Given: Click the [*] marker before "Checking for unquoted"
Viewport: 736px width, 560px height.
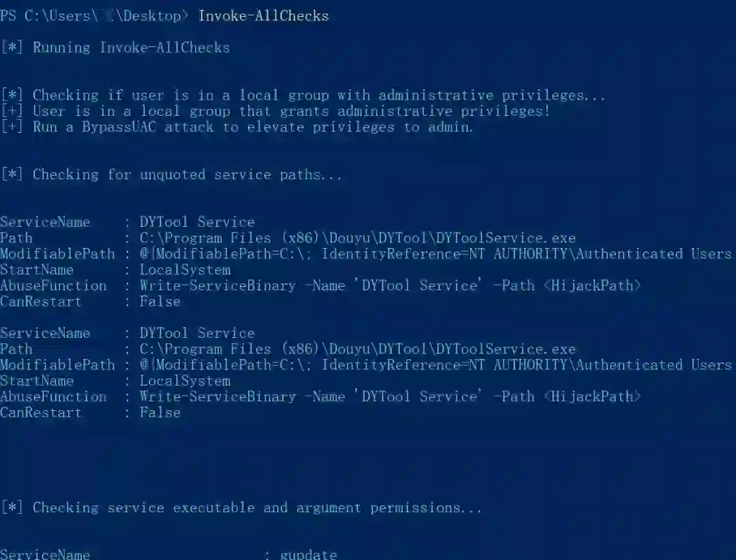Looking at the screenshot, I should click(12, 174).
